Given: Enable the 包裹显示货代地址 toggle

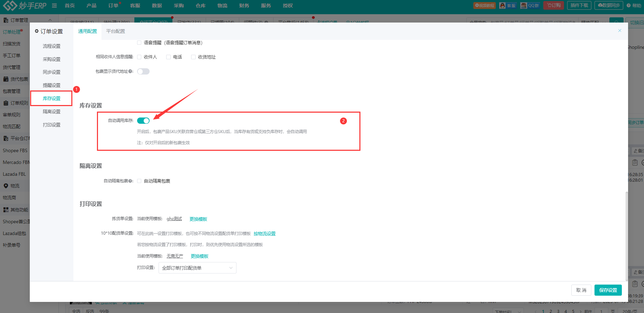Looking at the screenshot, I should pyautogui.click(x=143, y=71).
